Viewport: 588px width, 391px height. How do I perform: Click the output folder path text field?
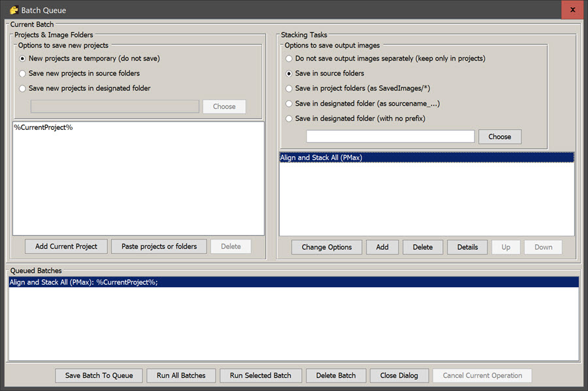point(390,136)
